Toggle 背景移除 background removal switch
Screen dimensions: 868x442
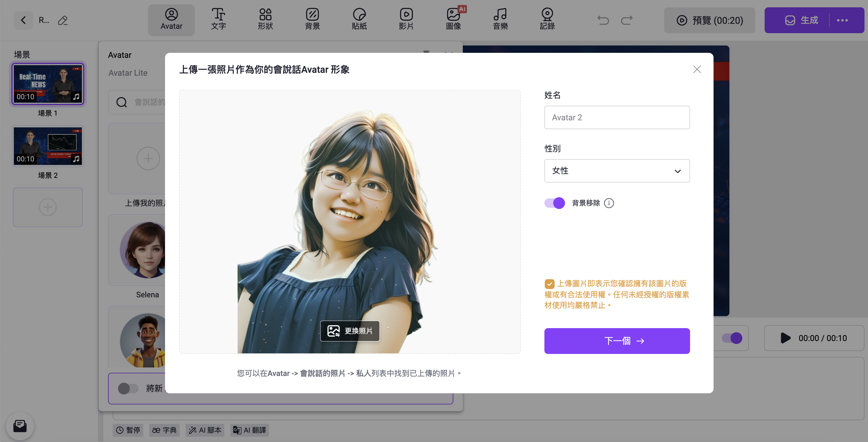555,203
